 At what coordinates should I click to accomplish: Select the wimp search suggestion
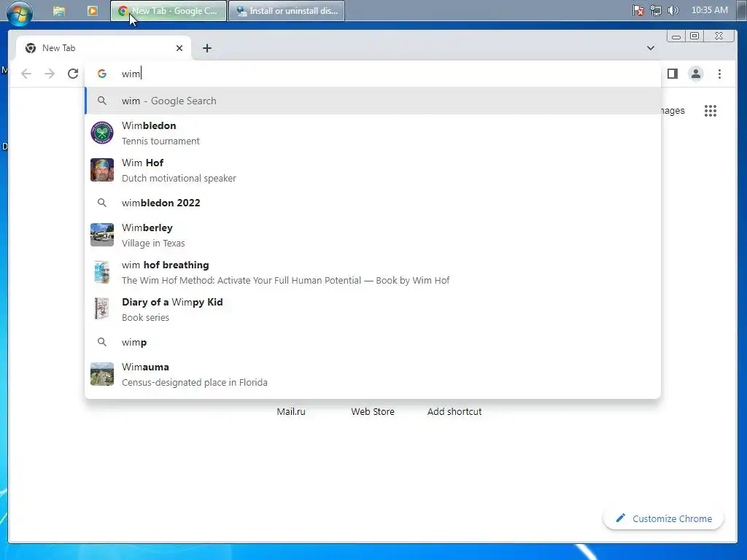click(373, 342)
